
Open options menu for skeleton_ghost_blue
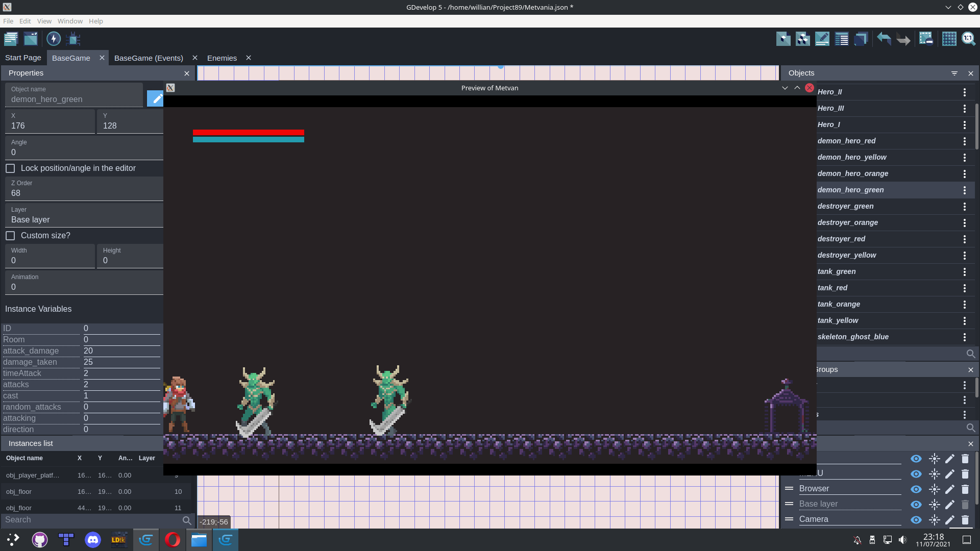point(964,337)
